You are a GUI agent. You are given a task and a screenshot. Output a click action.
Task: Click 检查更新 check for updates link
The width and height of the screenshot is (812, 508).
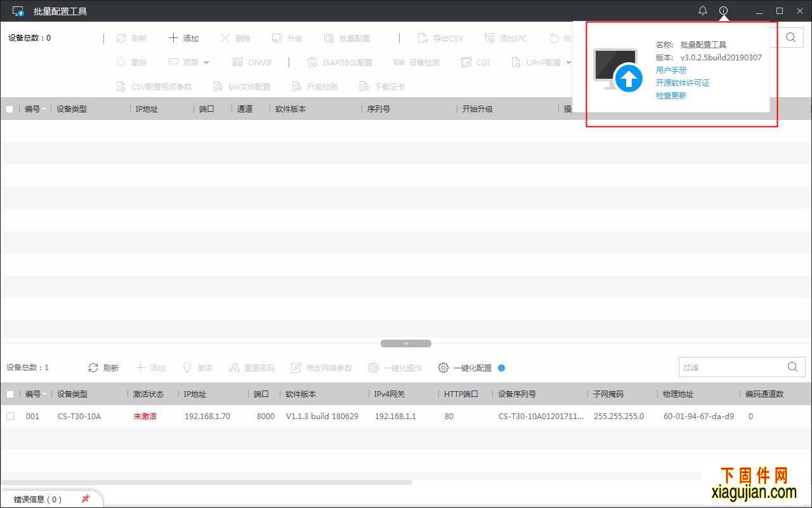(671, 96)
